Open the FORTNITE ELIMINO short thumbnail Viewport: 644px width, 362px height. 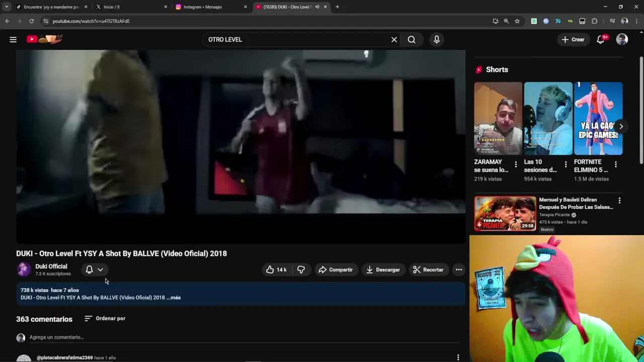(x=598, y=118)
